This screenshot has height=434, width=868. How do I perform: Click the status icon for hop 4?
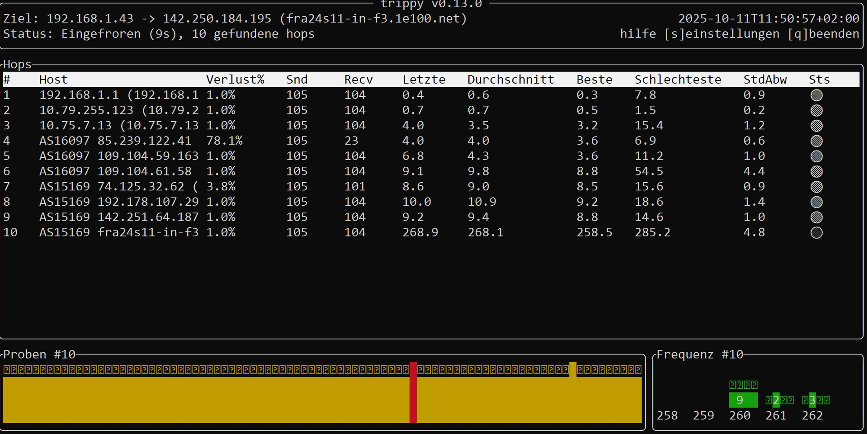tap(816, 141)
